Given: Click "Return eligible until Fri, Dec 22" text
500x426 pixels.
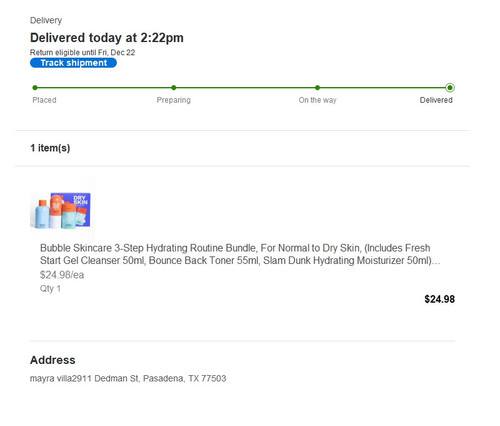Looking at the screenshot, I should pos(82,52).
